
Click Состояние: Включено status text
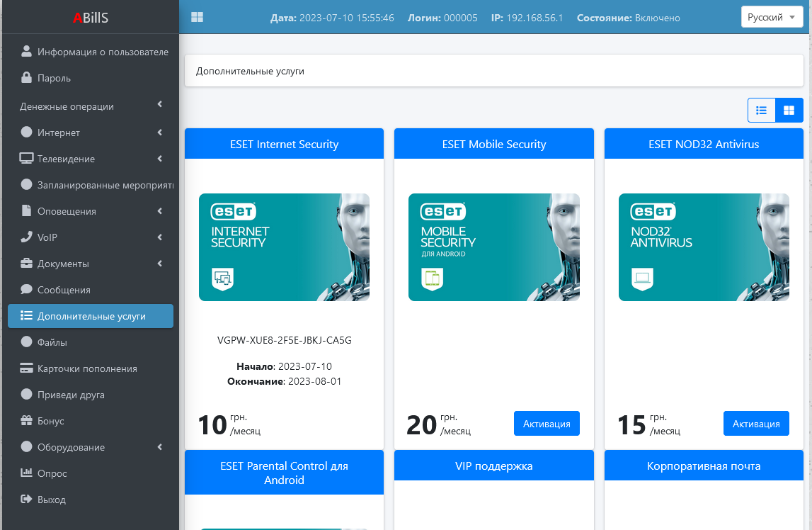628,18
